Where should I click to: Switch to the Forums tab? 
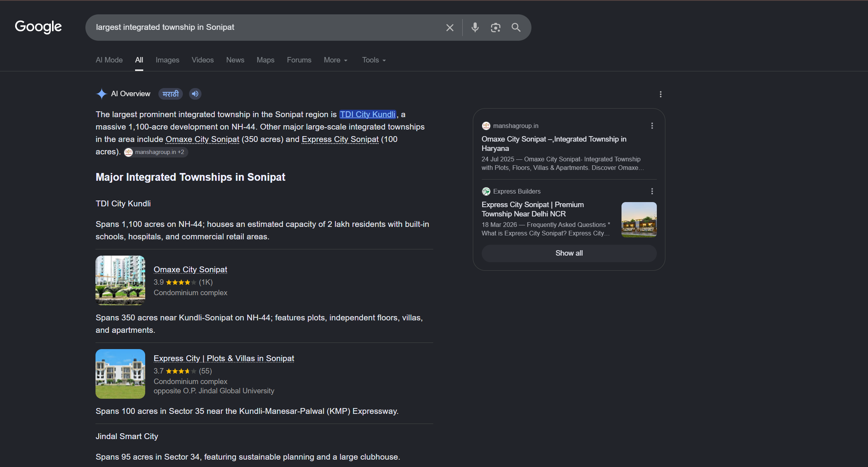pos(299,60)
